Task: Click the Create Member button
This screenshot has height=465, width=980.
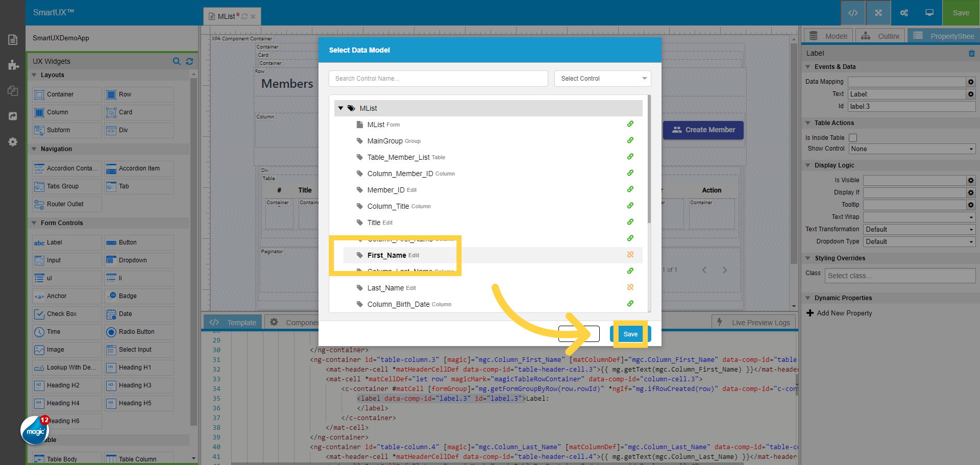Action: 703,130
